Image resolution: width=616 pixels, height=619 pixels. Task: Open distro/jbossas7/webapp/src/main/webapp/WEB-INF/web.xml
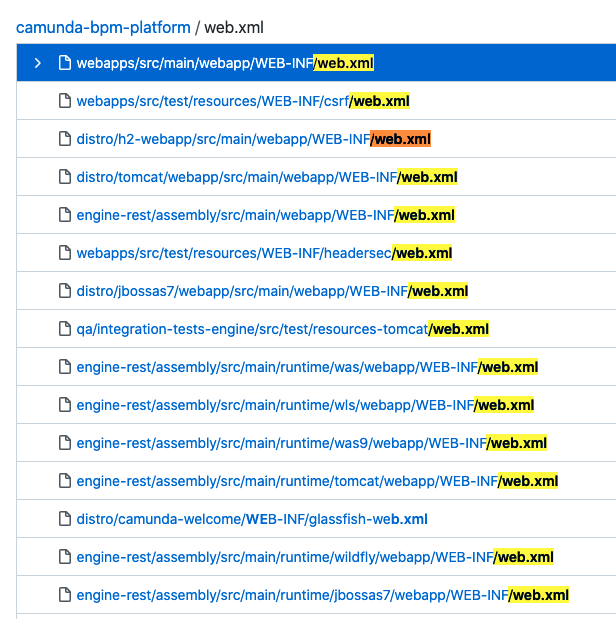(x=272, y=291)
